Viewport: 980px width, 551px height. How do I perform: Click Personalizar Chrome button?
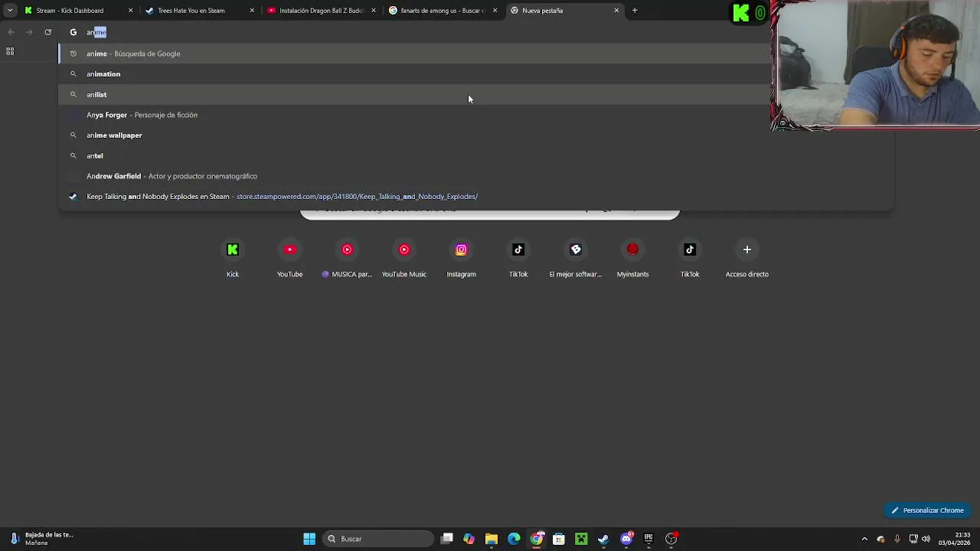927,510
